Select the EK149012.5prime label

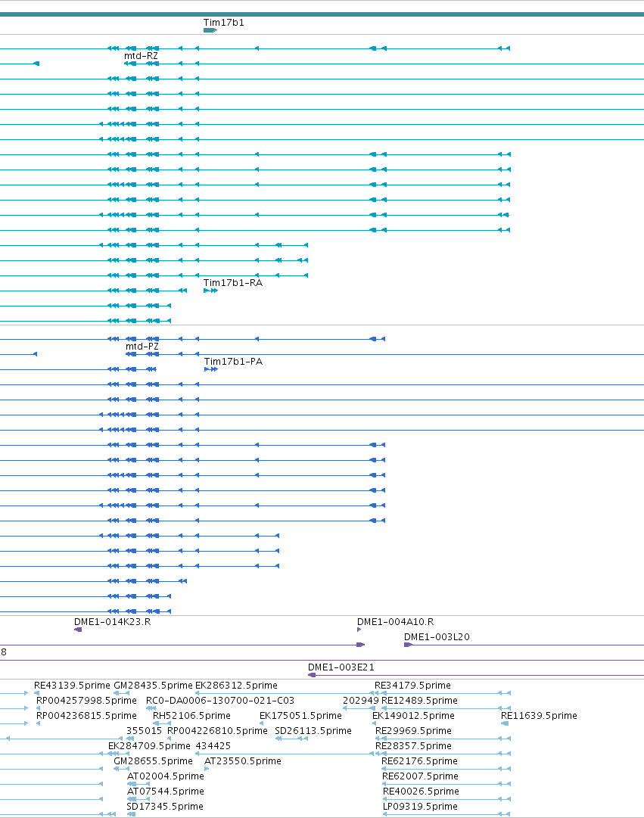(413, 716)
